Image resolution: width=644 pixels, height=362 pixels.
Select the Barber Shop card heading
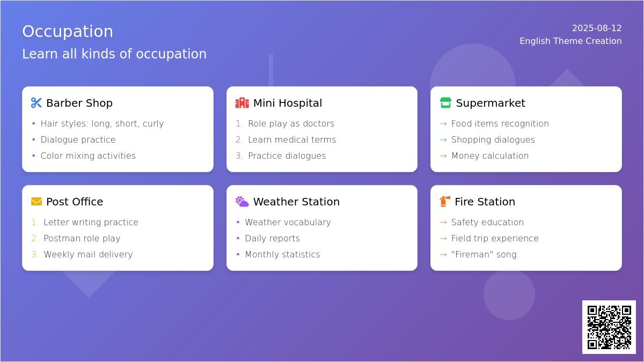[x=79, y=103]
